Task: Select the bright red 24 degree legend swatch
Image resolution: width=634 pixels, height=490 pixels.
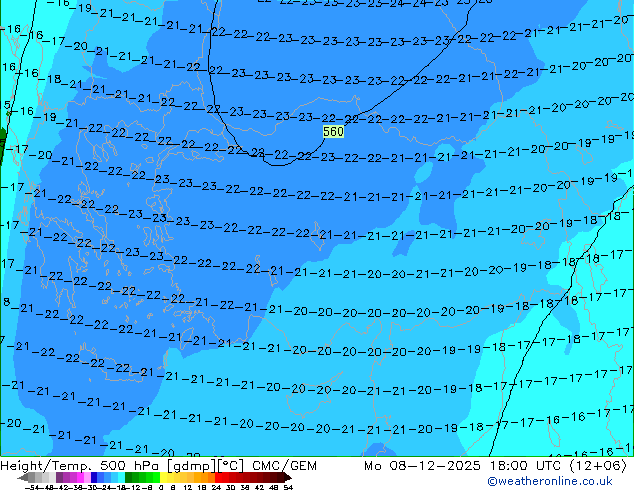Action: [x=219, y=477]
